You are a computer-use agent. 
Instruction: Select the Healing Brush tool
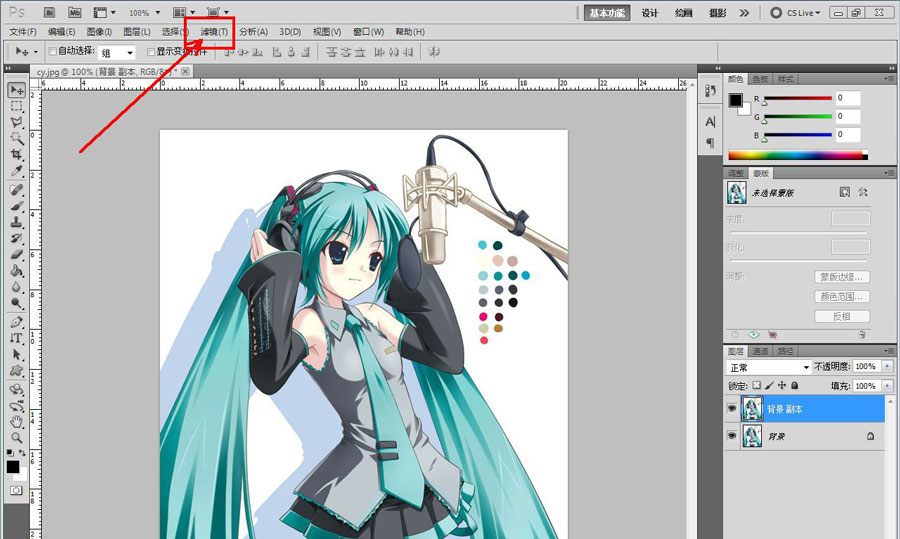click(x=16, y=189)
